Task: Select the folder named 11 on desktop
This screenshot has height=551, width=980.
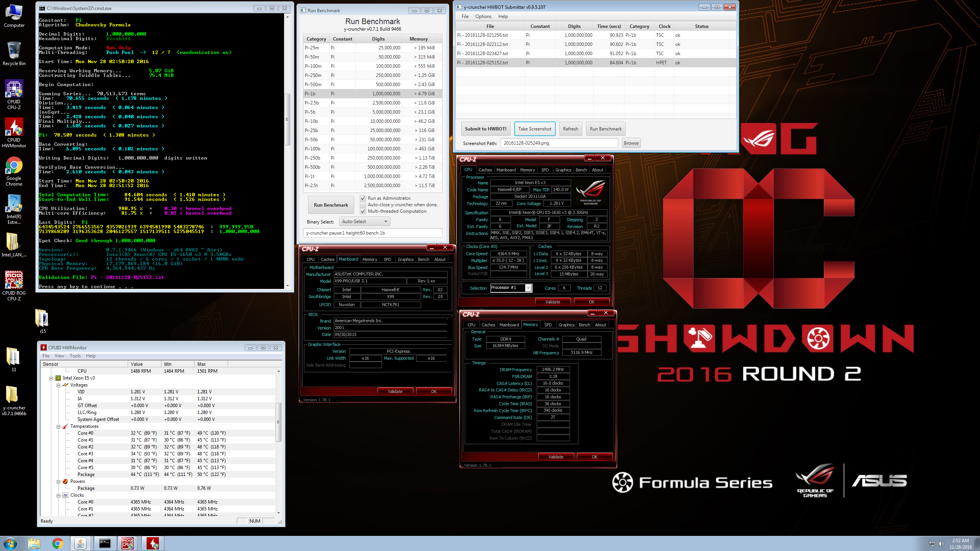Action: point(14,360)
